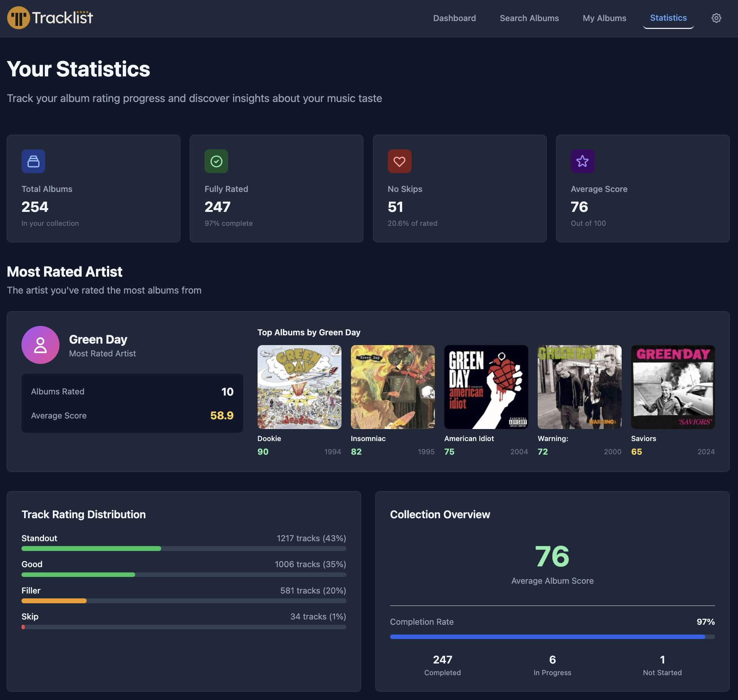Select the American Idiot album cover
This screenshot has height=700, width=738.
point(486,387)
